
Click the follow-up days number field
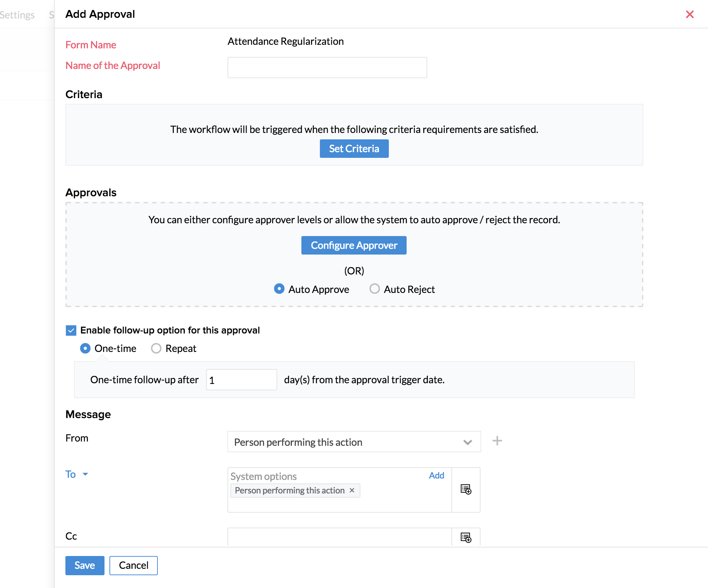[241, 380]
